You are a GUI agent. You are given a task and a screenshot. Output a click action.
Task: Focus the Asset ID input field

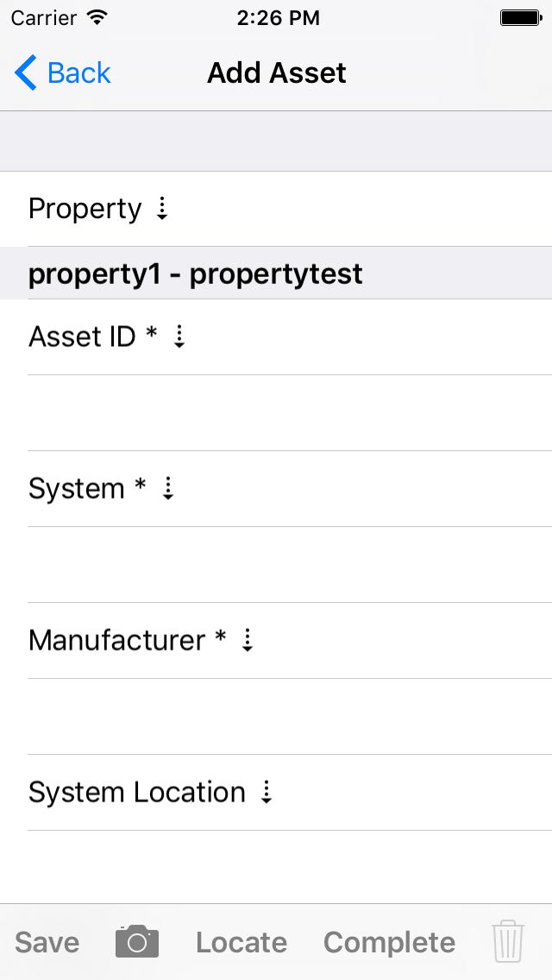(289, 413)
